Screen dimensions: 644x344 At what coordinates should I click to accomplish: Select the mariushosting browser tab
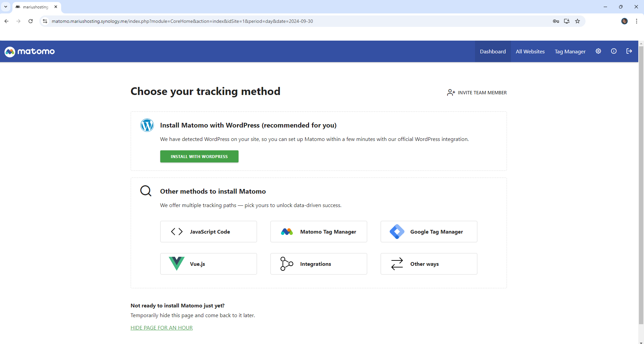[x=37, y=7]
